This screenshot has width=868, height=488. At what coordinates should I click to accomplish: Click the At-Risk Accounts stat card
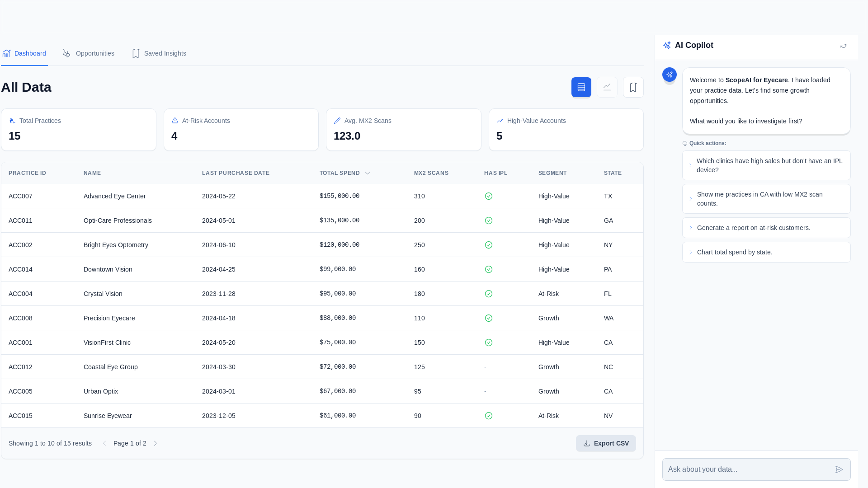pyautogui.click(x=241, y=130)
